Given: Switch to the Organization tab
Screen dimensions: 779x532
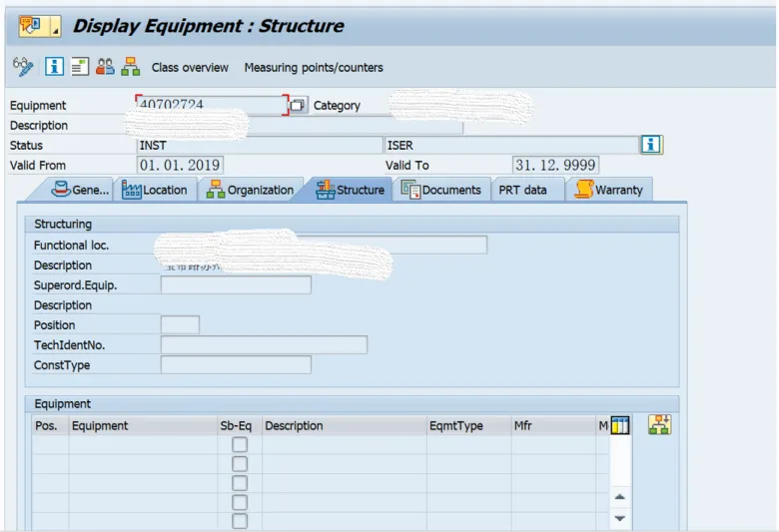Looking at the screenshot, I should click(250, 190).
